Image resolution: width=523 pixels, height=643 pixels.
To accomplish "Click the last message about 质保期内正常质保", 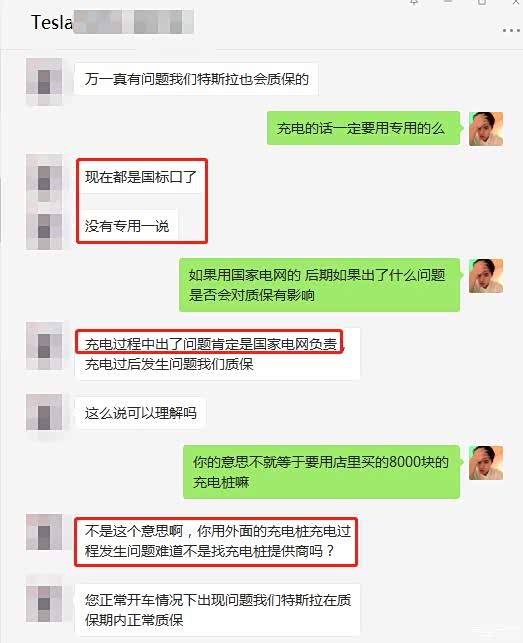I will 217,610.
